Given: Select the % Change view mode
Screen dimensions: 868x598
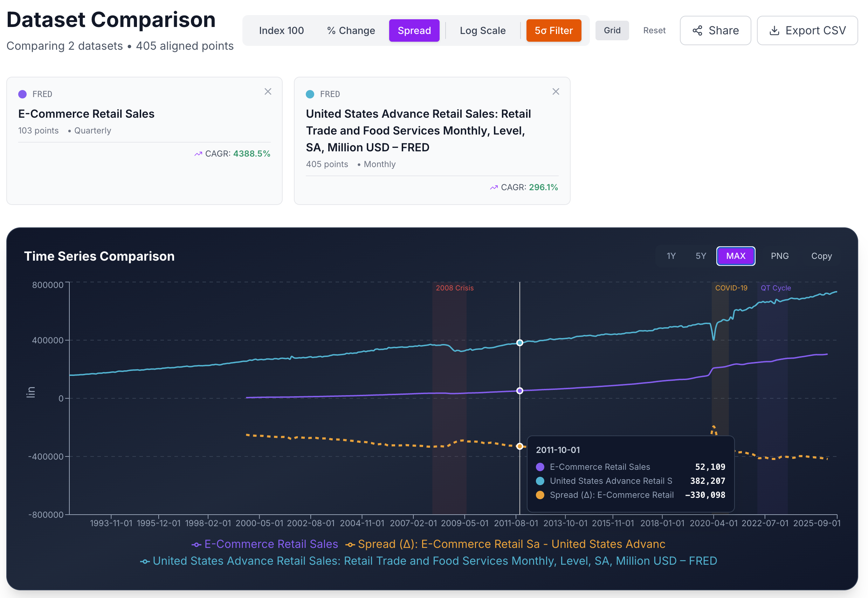Looking at the screenshot, I should point(351,30).
